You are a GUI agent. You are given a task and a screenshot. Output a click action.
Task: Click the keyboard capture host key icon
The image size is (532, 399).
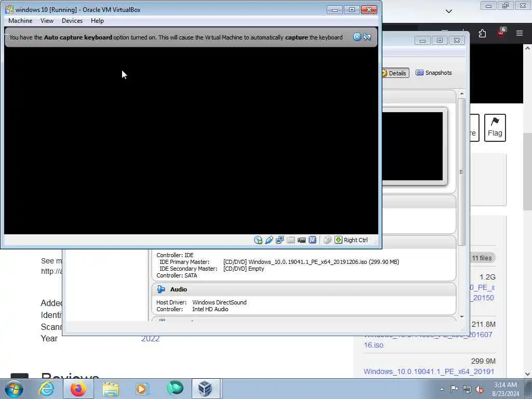point(338,240)
